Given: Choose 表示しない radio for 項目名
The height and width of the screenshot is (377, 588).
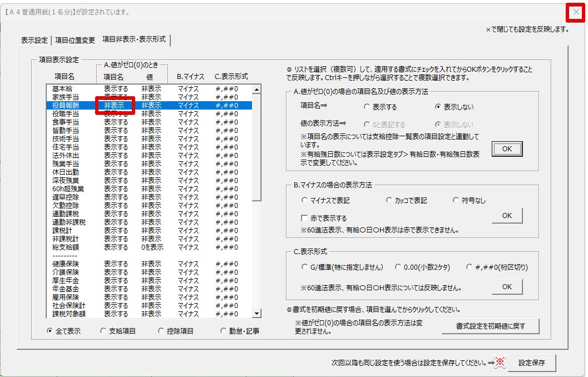Looking at the screenshot, I should tap(438, 107).
